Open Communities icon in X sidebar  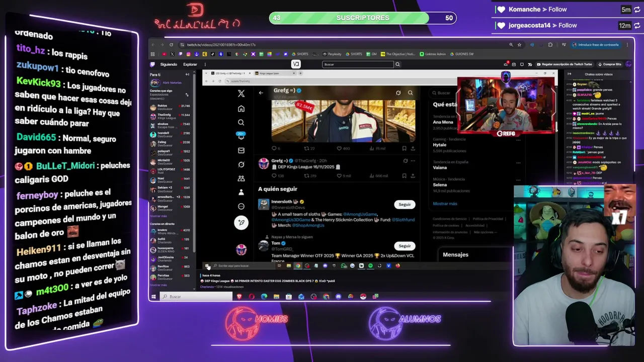tap(241, 178)
